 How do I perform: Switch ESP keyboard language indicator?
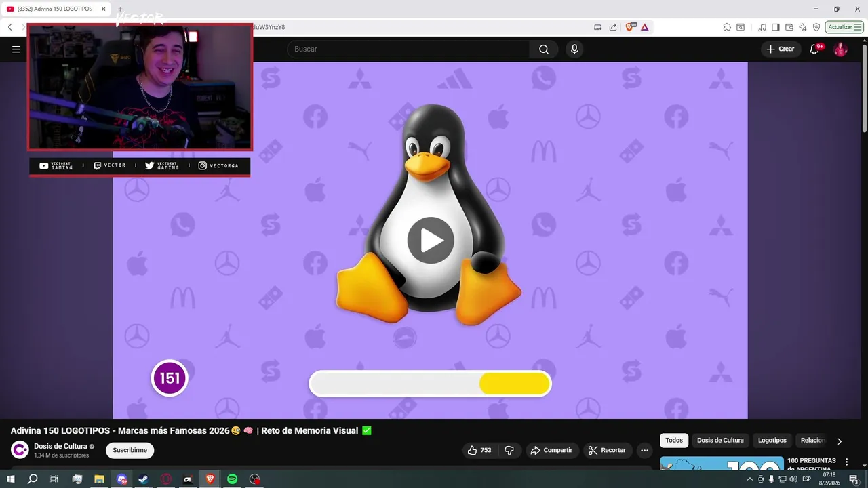coord(807,479)
